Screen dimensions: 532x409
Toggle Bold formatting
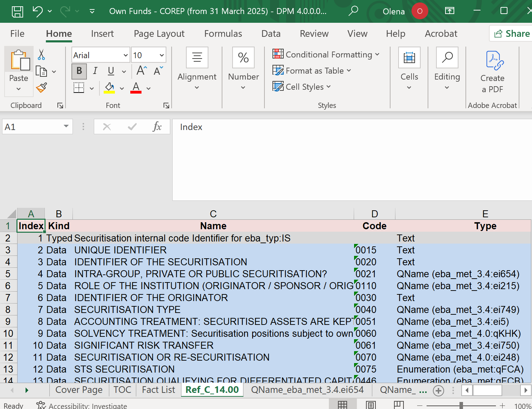click(79, 71)
